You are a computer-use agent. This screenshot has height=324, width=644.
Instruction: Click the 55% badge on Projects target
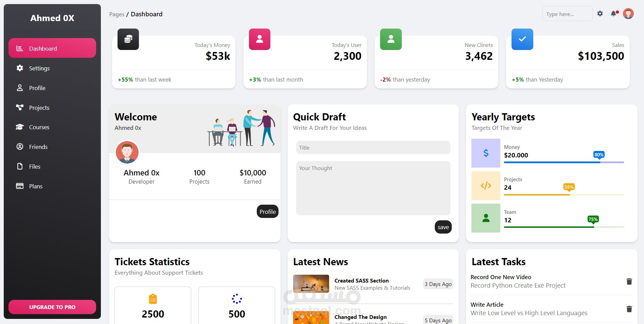[569, 187]
